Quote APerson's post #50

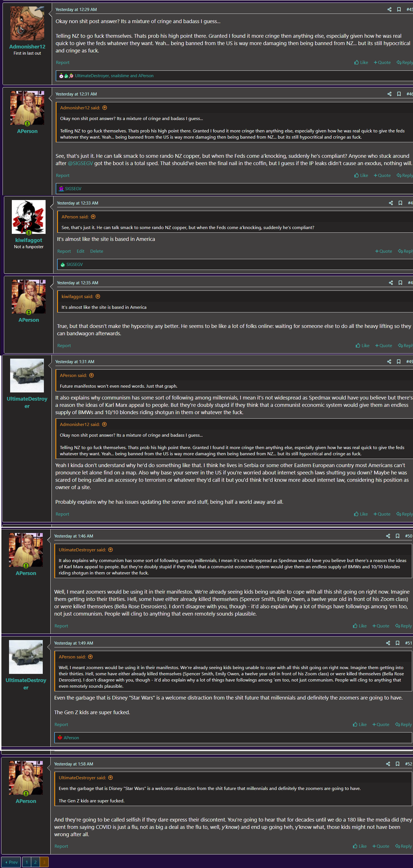[381, 626]
